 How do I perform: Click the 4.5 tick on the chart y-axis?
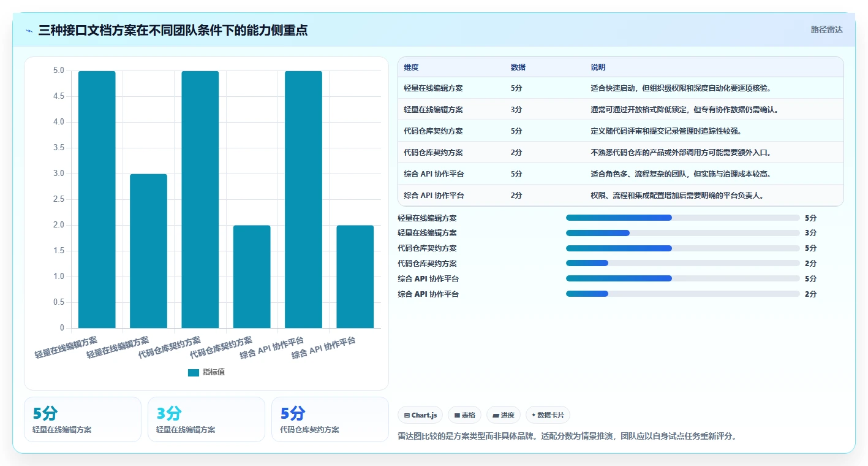click(x=59, y=96)
